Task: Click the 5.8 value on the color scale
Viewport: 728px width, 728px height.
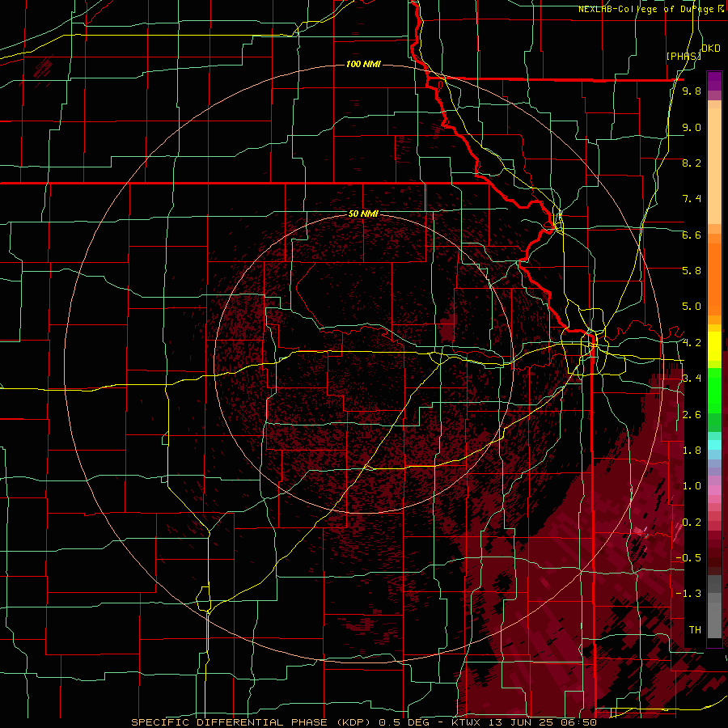Action: pyautogui.click(x=692, y=271)
